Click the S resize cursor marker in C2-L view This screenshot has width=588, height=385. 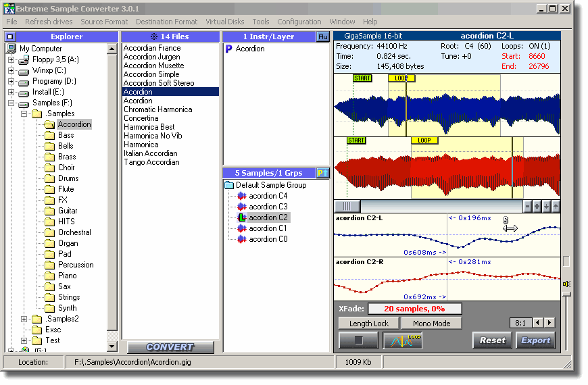[510, 225]
